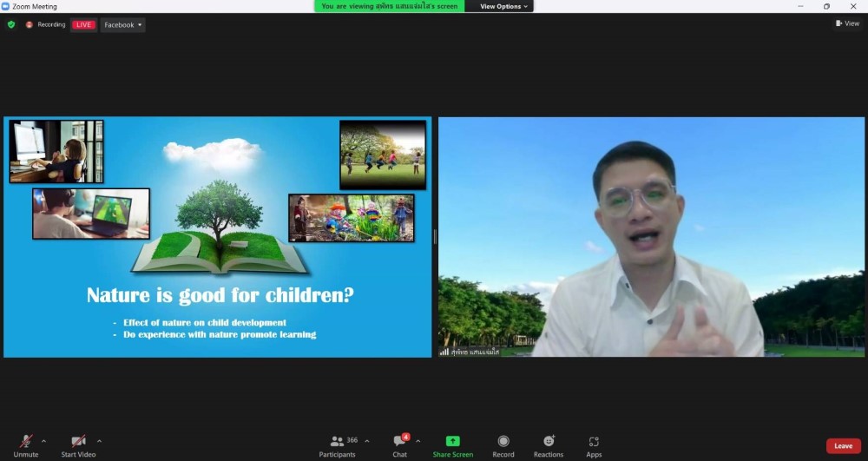The image size is (868, 461).
Task: Open the View layout menu
Action: (x=847, y=23)
